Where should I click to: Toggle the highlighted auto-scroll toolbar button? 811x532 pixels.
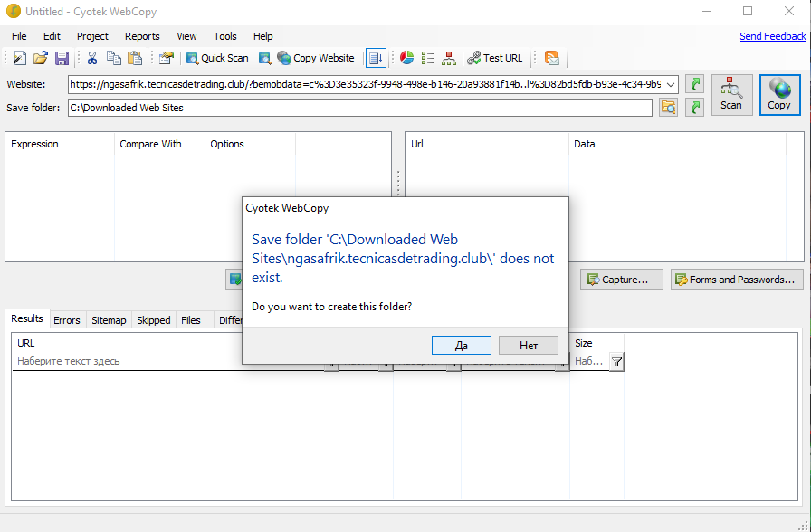(376, 58)
